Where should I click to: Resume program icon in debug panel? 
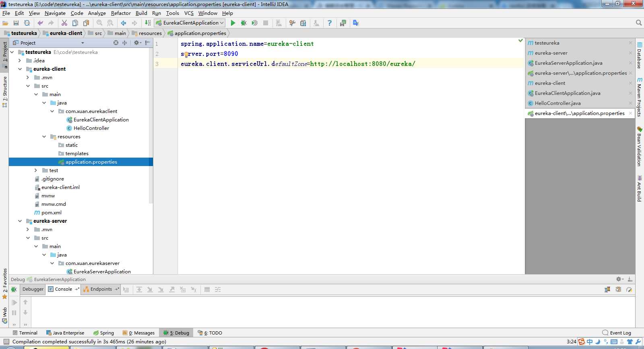[14, 302]
